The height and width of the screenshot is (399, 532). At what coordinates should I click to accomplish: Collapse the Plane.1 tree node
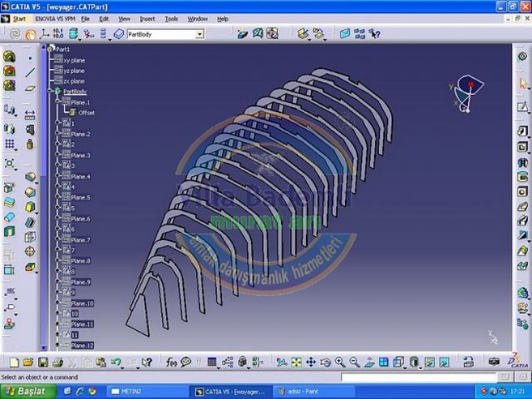(x=57, y=101)
